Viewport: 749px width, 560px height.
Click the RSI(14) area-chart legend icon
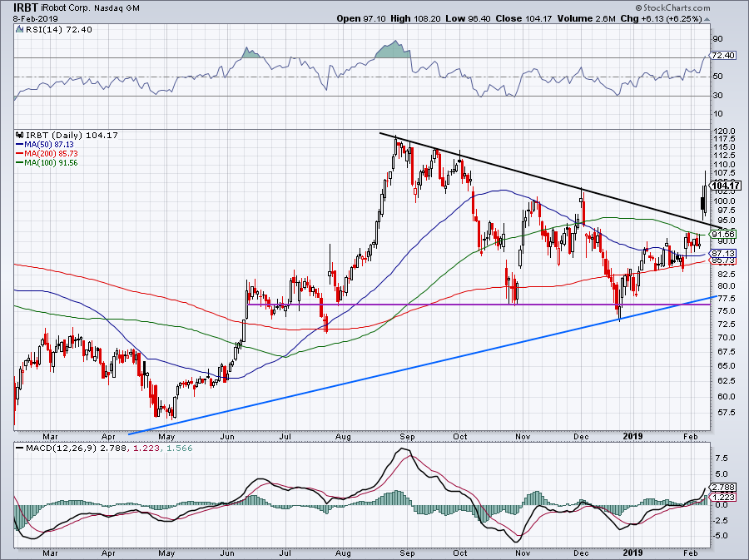coord(19,29)
